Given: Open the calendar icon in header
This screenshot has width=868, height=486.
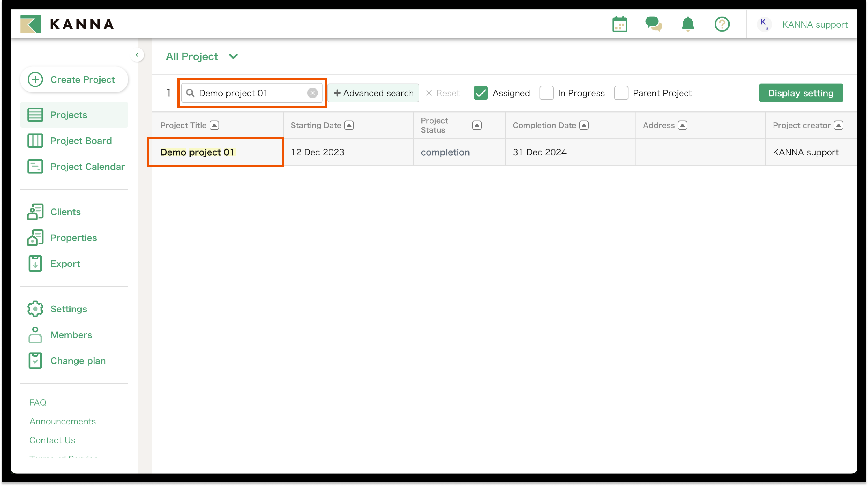Looking at the screenshot, I should point(619,24).
